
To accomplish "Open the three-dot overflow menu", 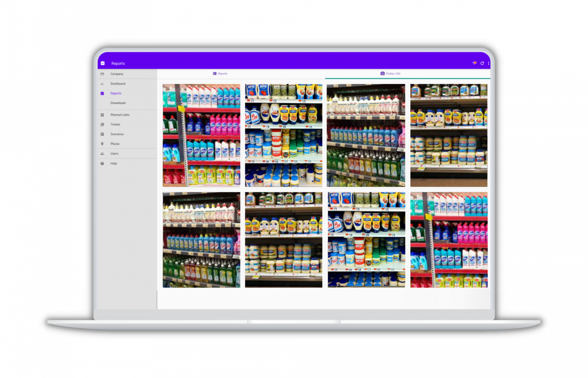I will point(488,63).
